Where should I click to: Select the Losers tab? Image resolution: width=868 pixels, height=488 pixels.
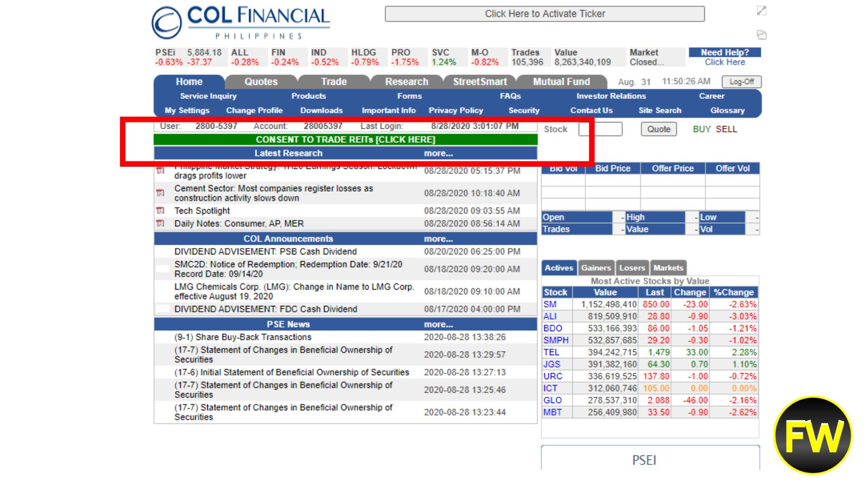632,268
